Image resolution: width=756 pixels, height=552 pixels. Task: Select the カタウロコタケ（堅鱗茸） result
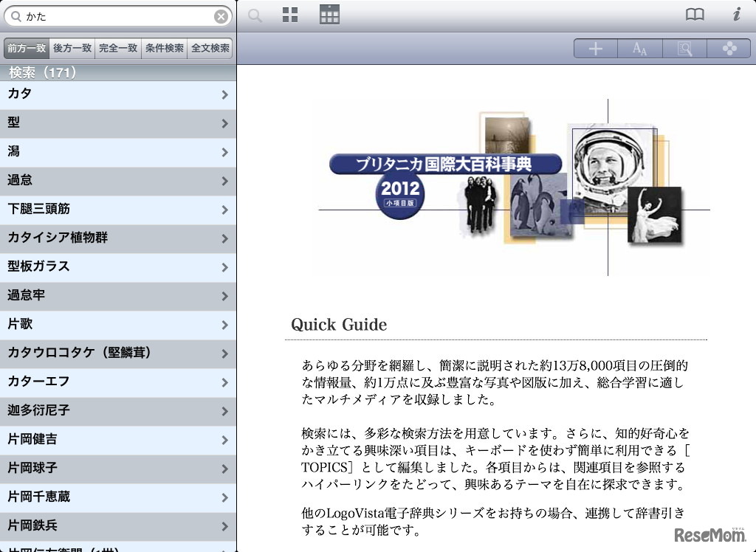(x=118, y=353)
